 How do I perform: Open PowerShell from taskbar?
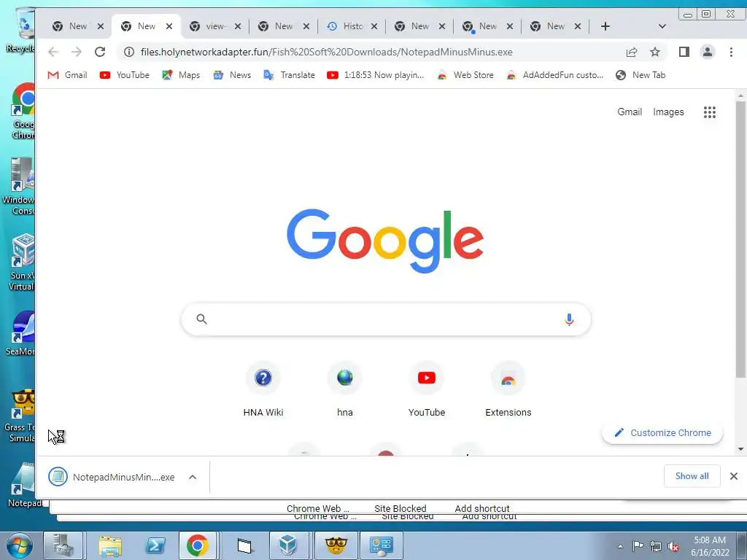[x=155, y=545]
